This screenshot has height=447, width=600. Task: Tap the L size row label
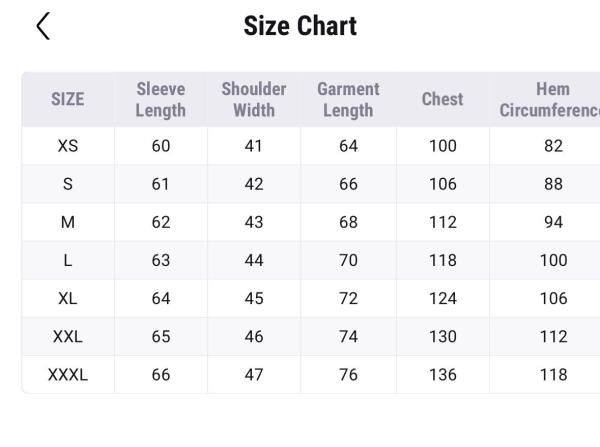point(68,260)
